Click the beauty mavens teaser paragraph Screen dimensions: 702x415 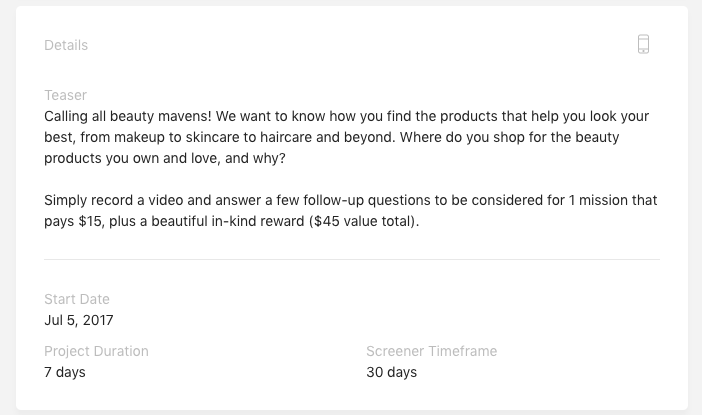coord(347,137)
